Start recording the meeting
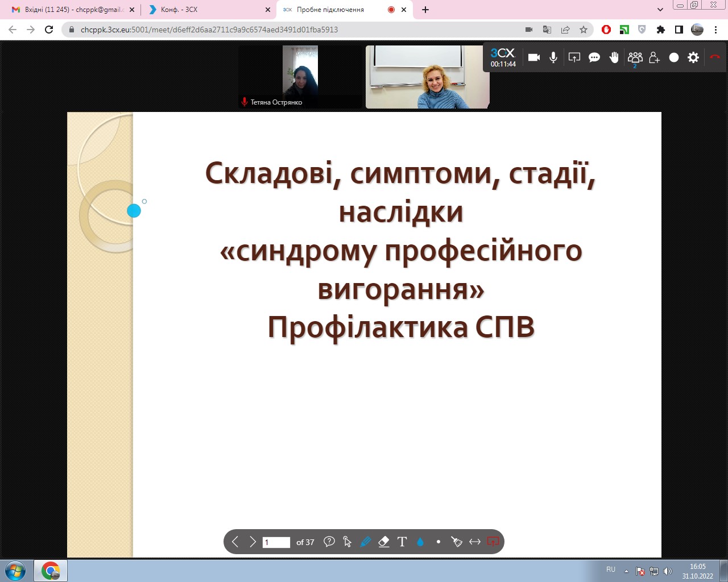 [674, 57]
